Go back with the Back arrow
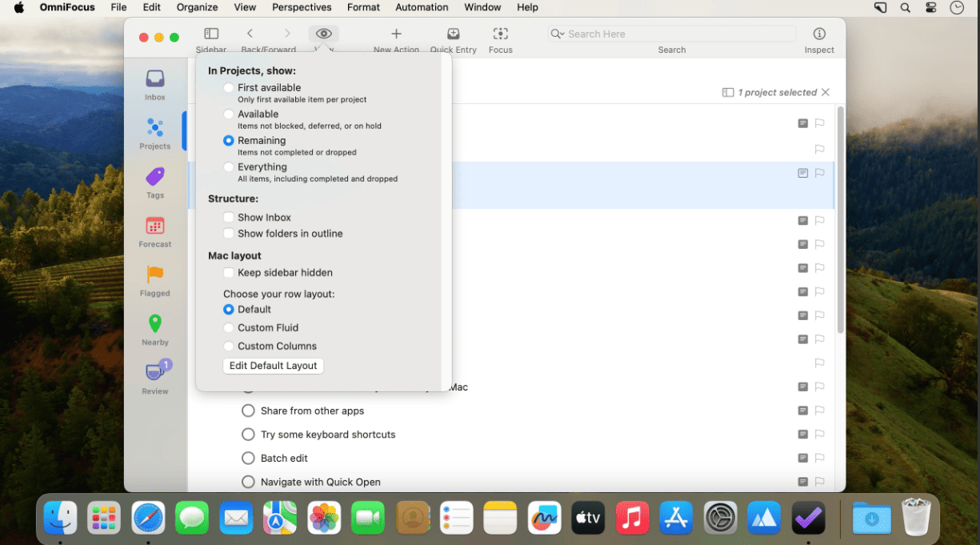The image size is (980, 545). pyautogui.click(x=250, y=34)
